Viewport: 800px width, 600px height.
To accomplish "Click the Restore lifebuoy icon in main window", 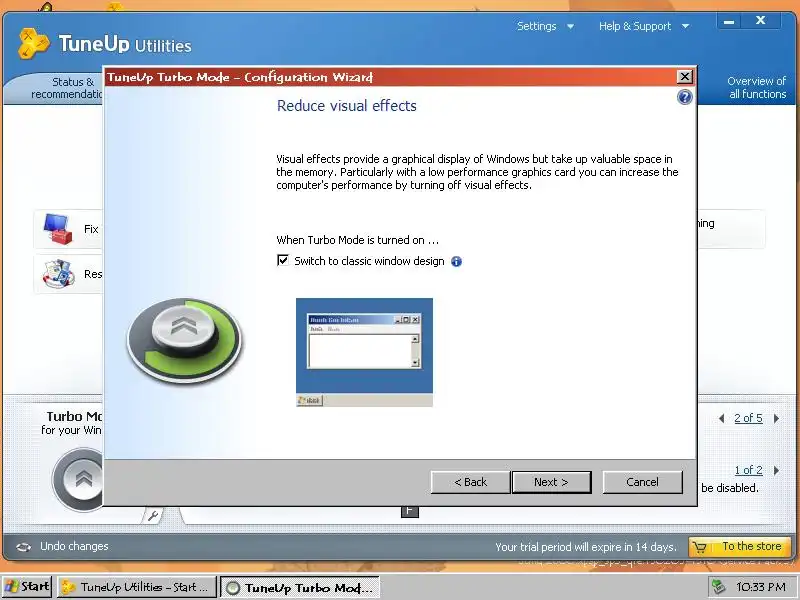I will (59, 273).
